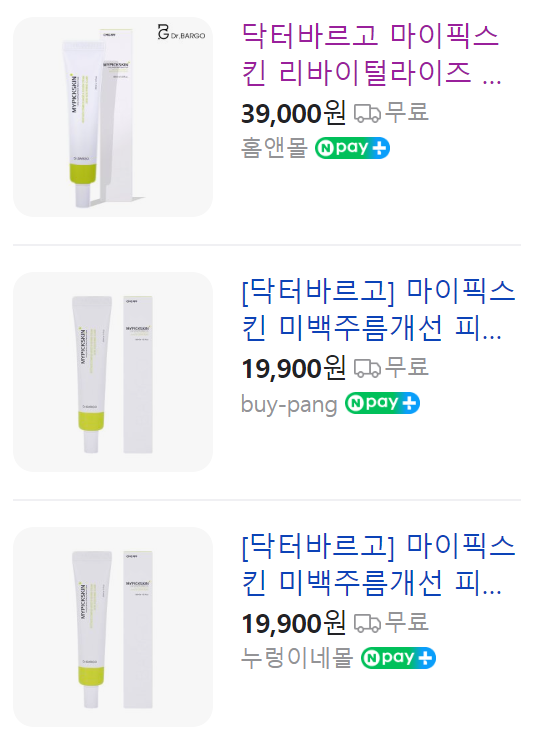Click the 19,900원 price in the 누렁이네몰 listing
Screen dimensions: 540x729
[x=293, y=623]
